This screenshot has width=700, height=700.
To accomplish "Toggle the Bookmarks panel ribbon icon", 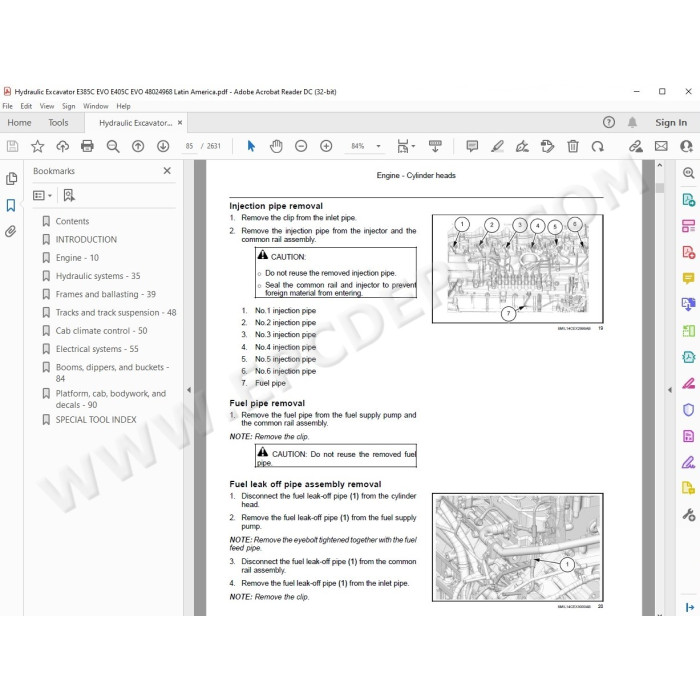I will pyautogui.click(x=11, y=205).
